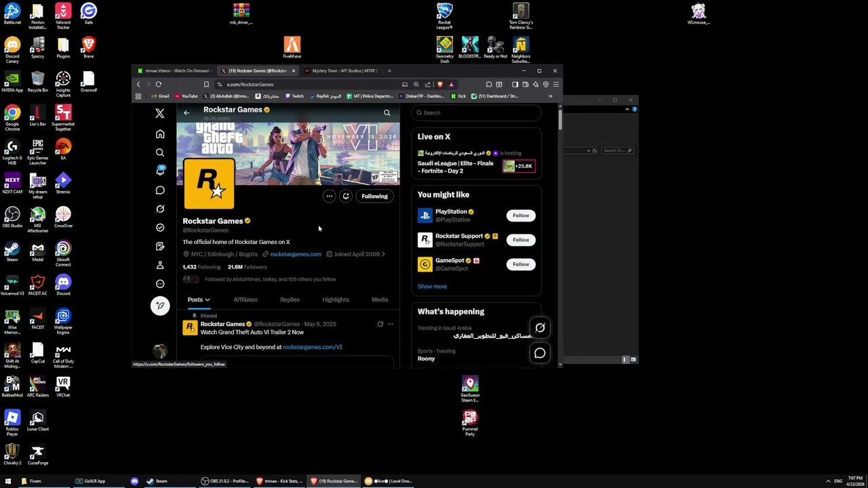
Task: Open the Profile person icon in sidebar
Action: (160, 265)
